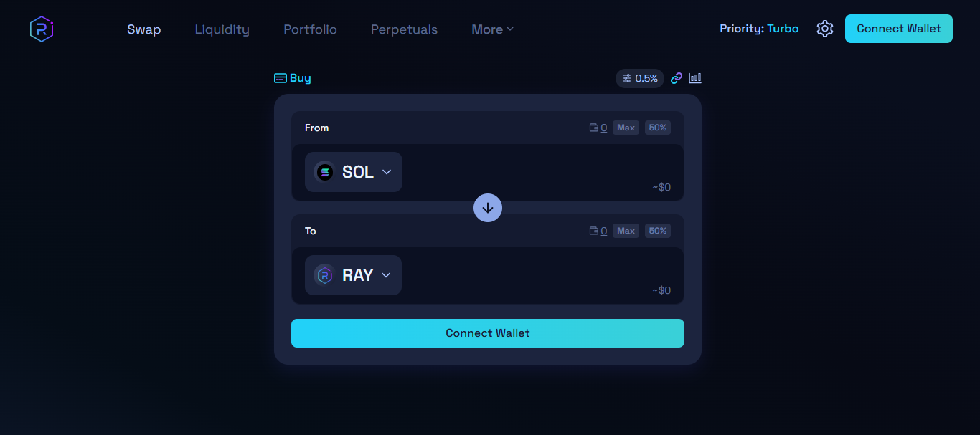
Task: Copy swap link via chain icon
Action: (x=677, y=78)
